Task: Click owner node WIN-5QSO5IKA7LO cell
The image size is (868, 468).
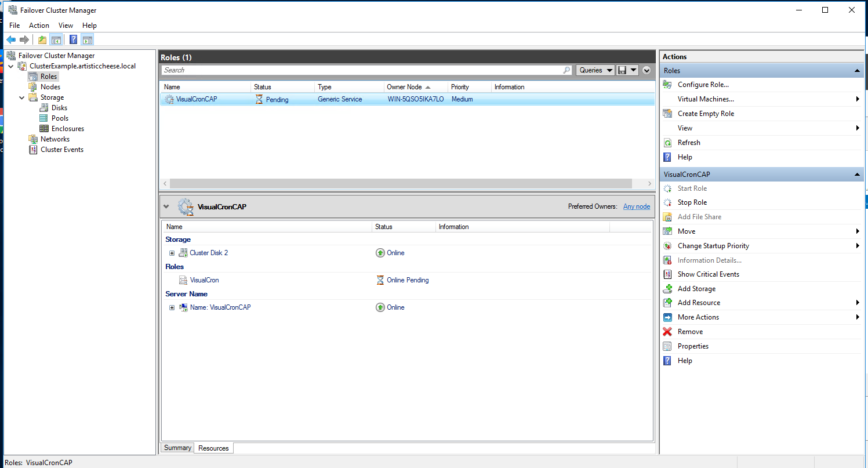Action: 416,99
